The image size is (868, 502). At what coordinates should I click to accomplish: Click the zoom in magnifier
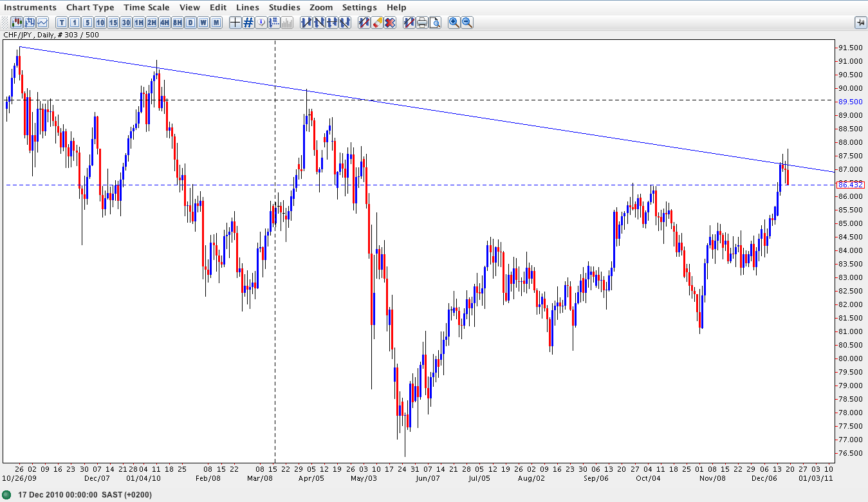point(454,23)
